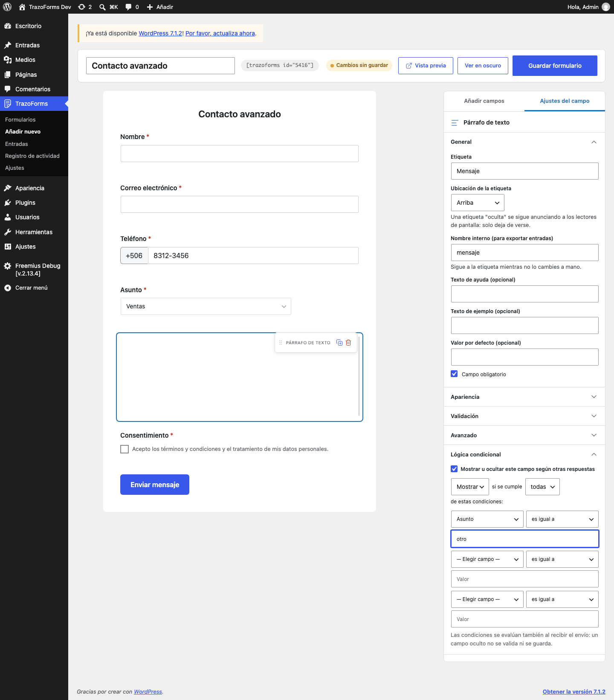The width and height of the screenshot is (614, 700).
Task: Open the updates icon showing 2
Action: click(x=85, y=7)
